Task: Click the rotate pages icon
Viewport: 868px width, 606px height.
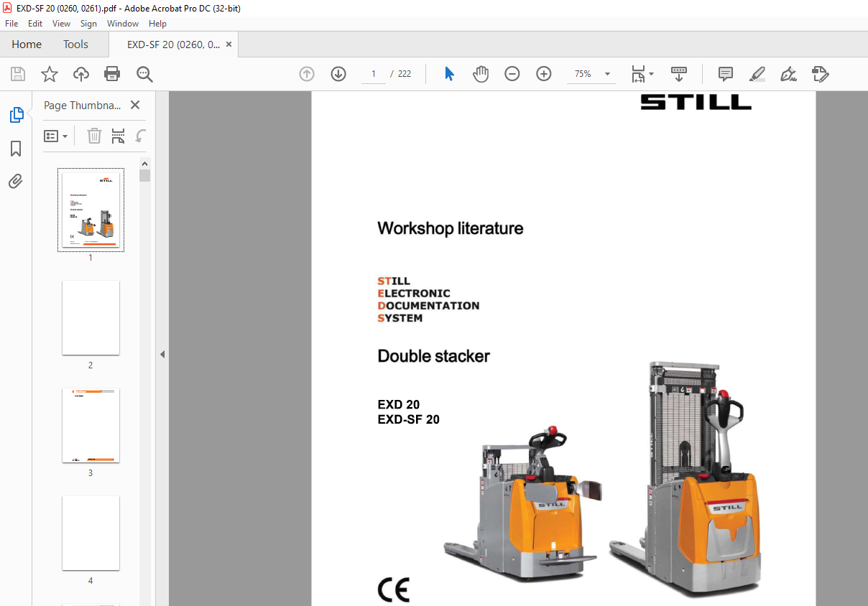Action: pos(141,136)
